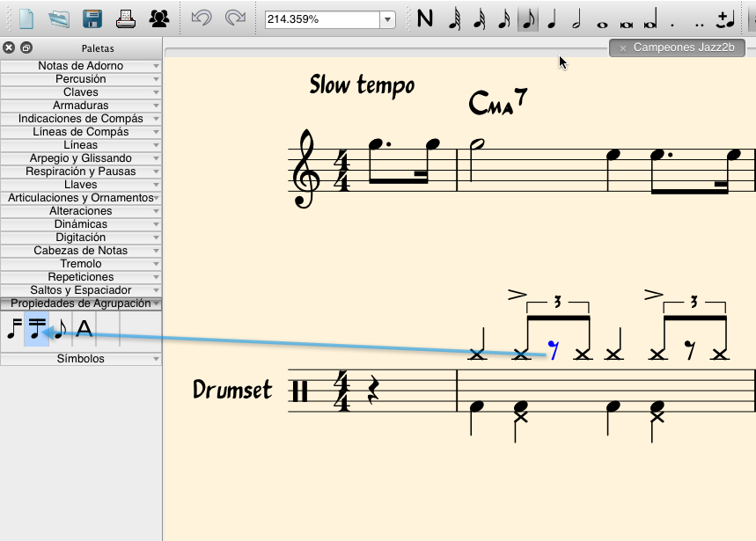Enable note input mode with the N icon
Viewport: 756px width, 541px height.
(x=425, y=18)
